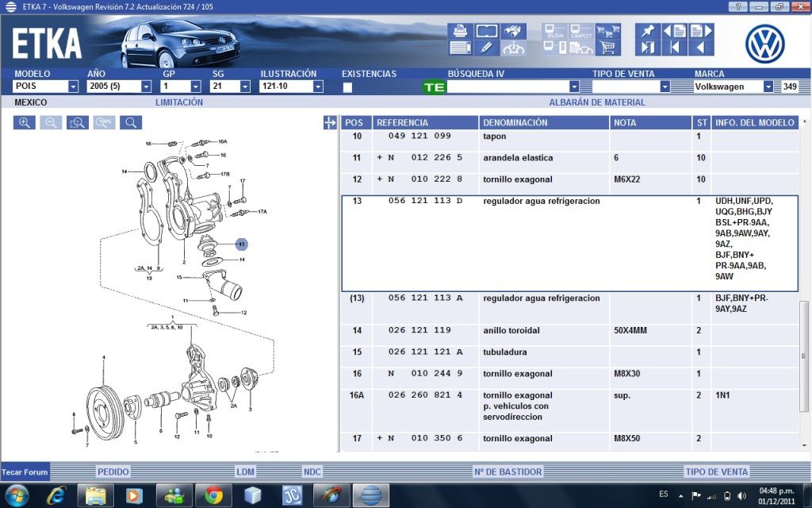This screenshot has height=508, width=812.
Task: Click the DEPOT link icon
Action: click(581, 31)
